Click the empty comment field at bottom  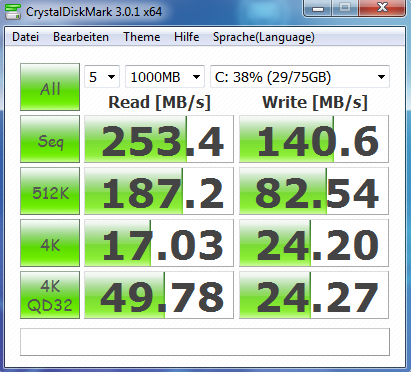(205, 342)
